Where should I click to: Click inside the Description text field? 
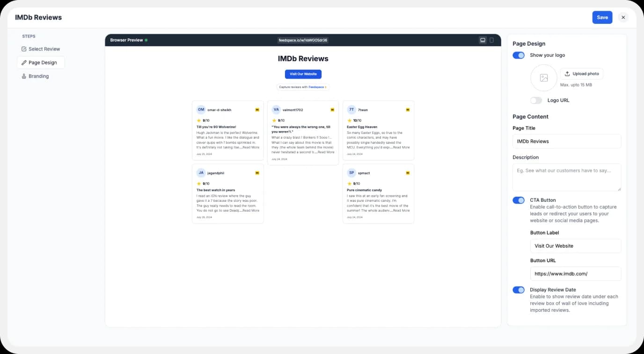pyautogui.click(x=566, y=177)
